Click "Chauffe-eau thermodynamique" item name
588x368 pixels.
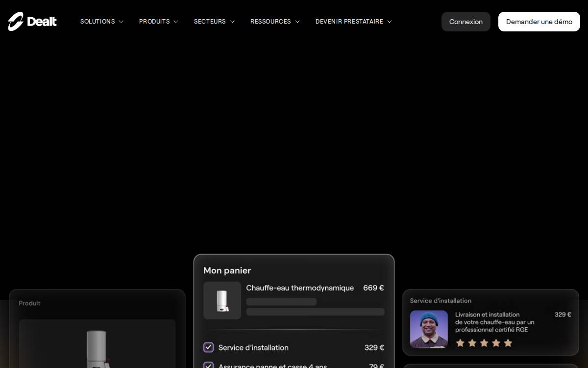(x=300, y=288)
